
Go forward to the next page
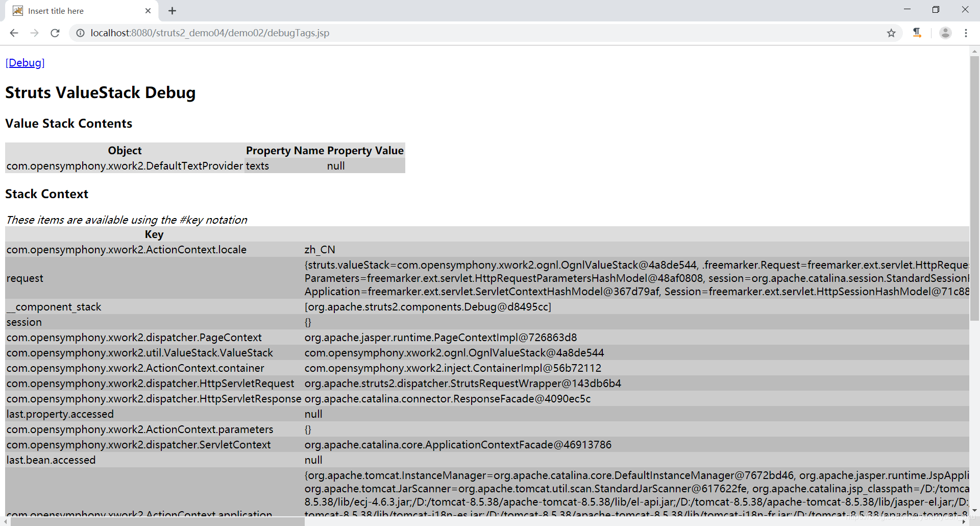[34, 33]
